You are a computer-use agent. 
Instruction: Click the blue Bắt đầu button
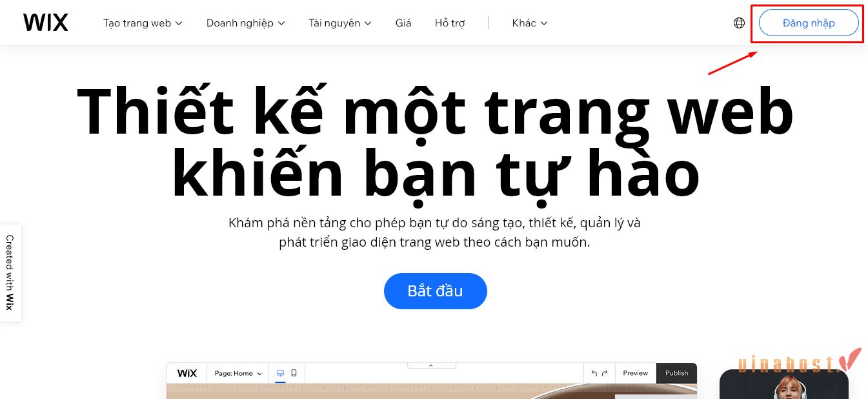coord(435,291)
